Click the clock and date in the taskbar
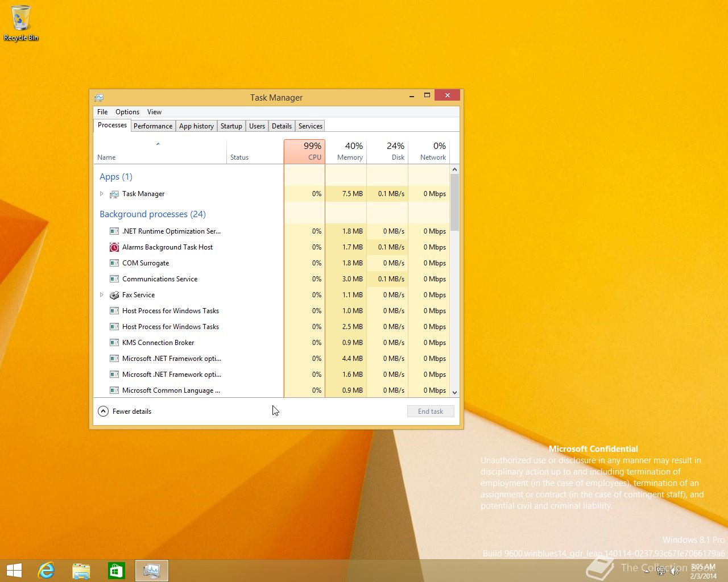728x582 pixels. [703, 571]
